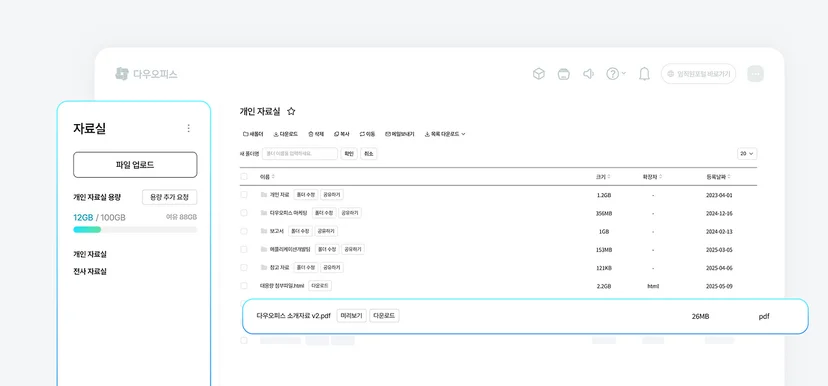Click 확인 to confirm new folder

point(349,154)
